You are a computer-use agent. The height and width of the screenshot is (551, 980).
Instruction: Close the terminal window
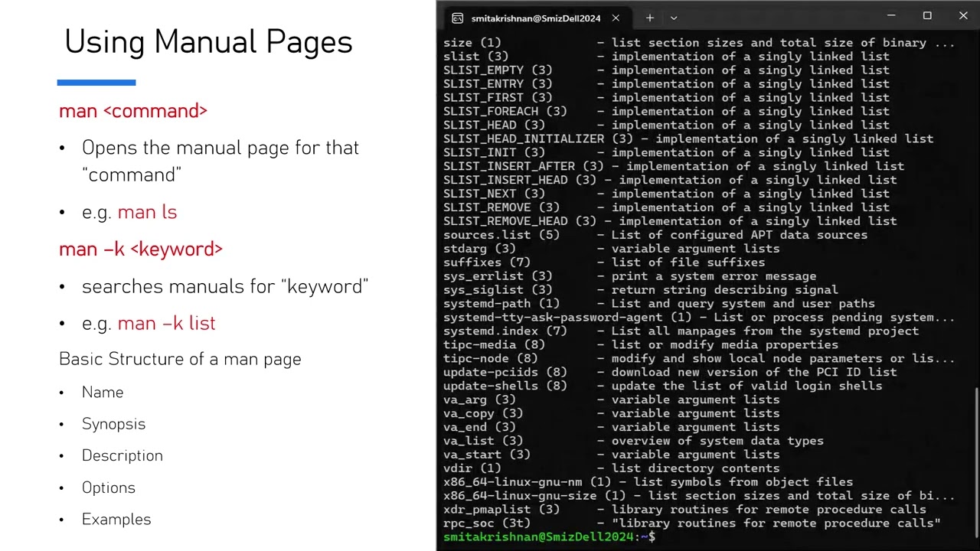tap(963, 15)
